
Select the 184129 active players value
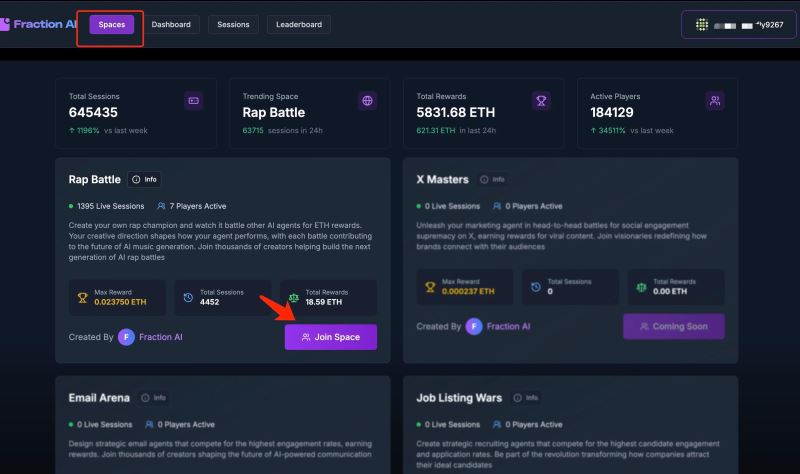click(612, 112)
